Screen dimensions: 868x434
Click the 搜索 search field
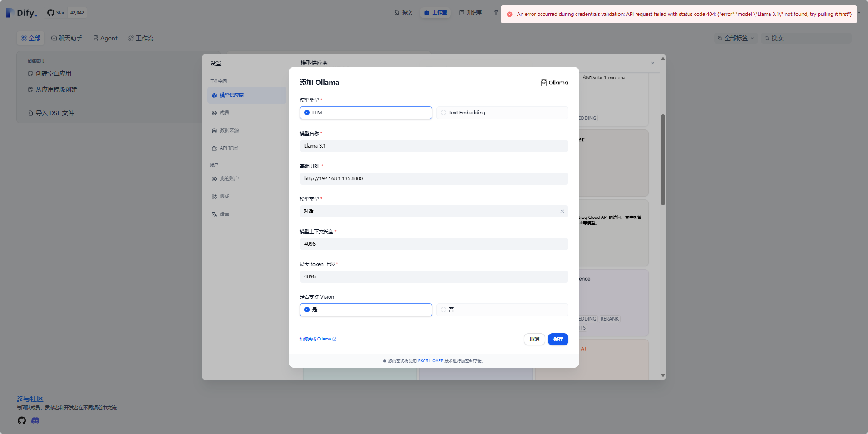806,38
